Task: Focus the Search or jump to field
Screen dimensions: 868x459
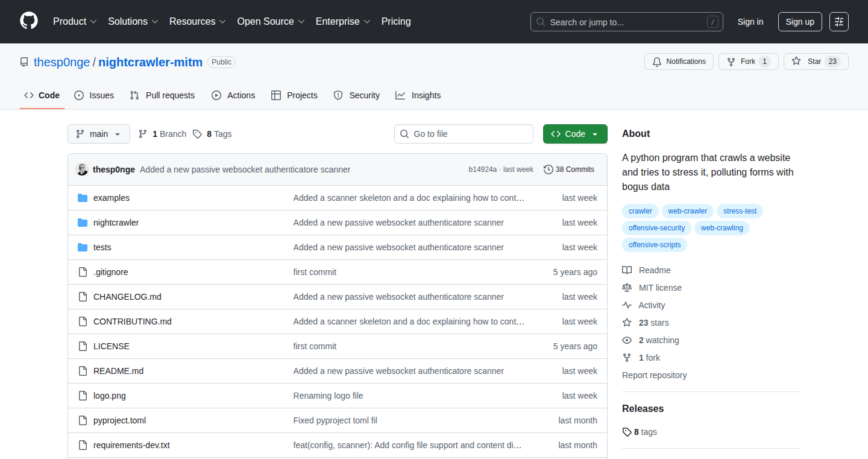Action: pyautogui.click(x=627, y=22)
